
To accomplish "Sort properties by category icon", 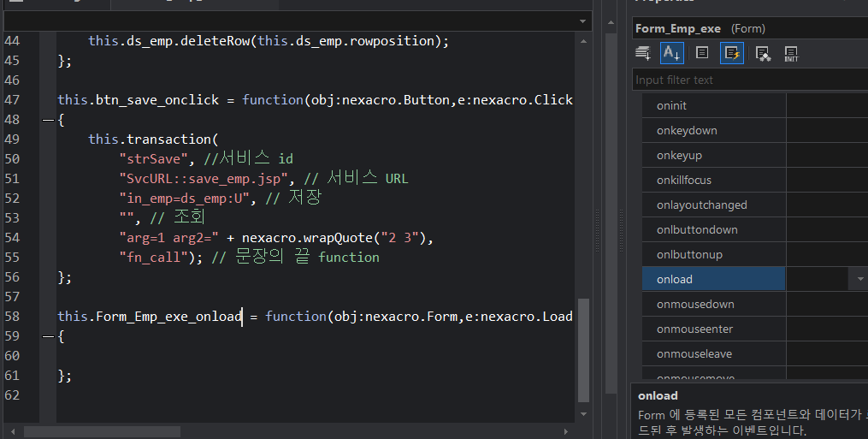I will click(643, 53).
